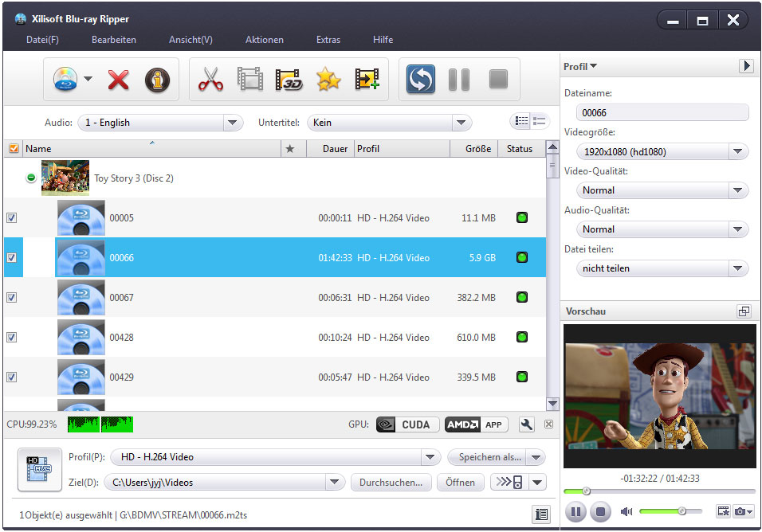Open the Profil(P) HD - H.264 Video dropdown
This screenshot has height=532, width=762.
tap(276, 457)
